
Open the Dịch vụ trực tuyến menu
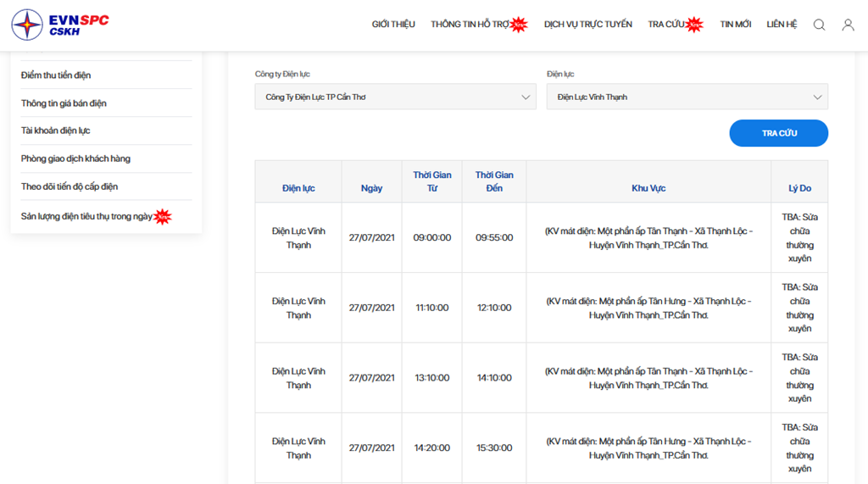[587, 25]
